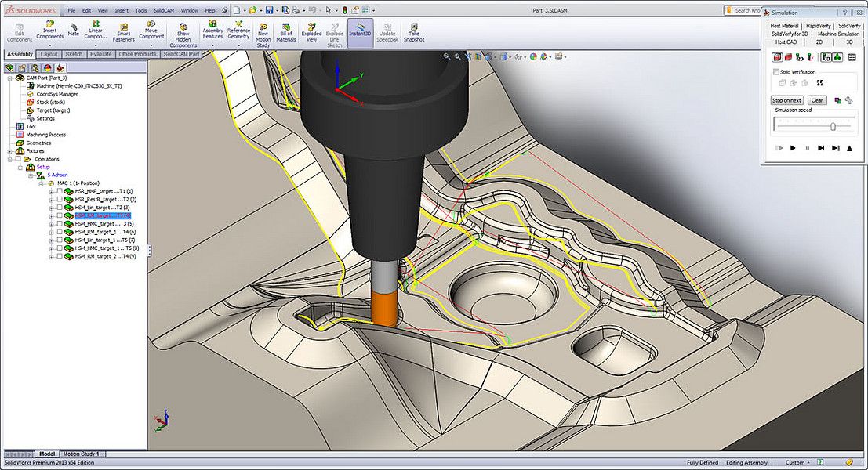Select the Machining Process tree item
Image resolution: width=868 pixels, height=470 pixels.
[46, 135]
